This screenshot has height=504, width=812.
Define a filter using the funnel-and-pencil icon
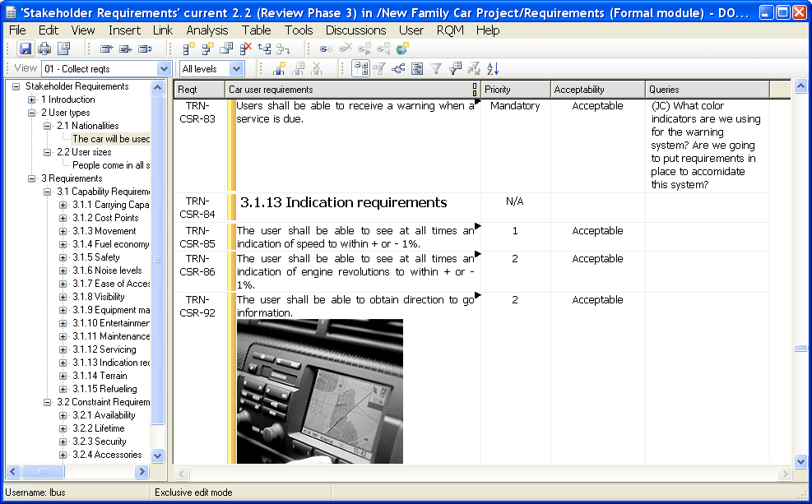coord(455,68)
